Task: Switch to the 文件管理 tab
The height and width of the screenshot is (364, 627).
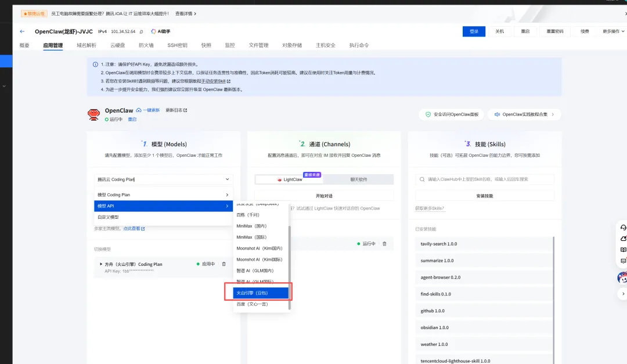Action: [258, 45]
